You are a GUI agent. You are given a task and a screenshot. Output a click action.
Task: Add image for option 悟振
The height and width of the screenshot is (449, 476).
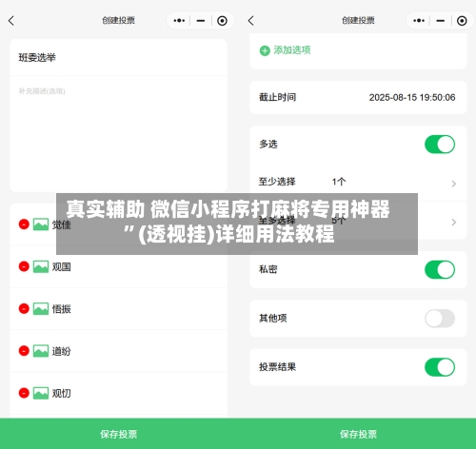(x=41, y=309)
